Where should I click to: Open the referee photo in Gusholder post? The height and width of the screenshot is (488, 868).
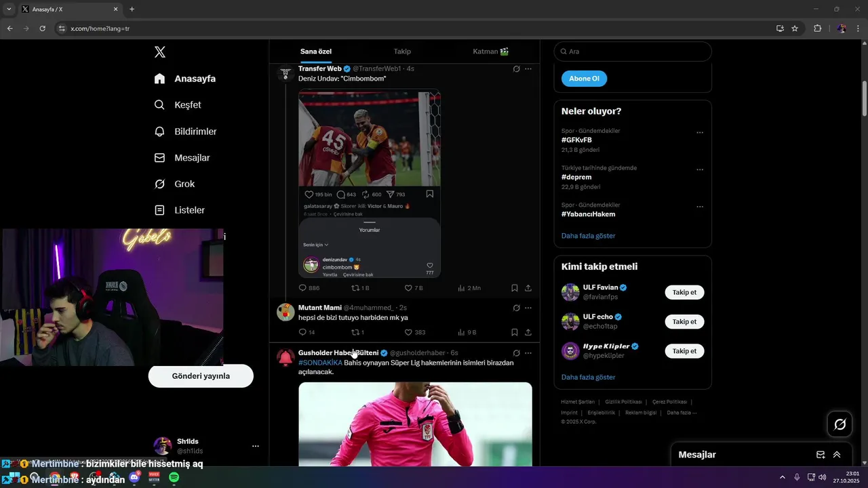tap(415, 424)
